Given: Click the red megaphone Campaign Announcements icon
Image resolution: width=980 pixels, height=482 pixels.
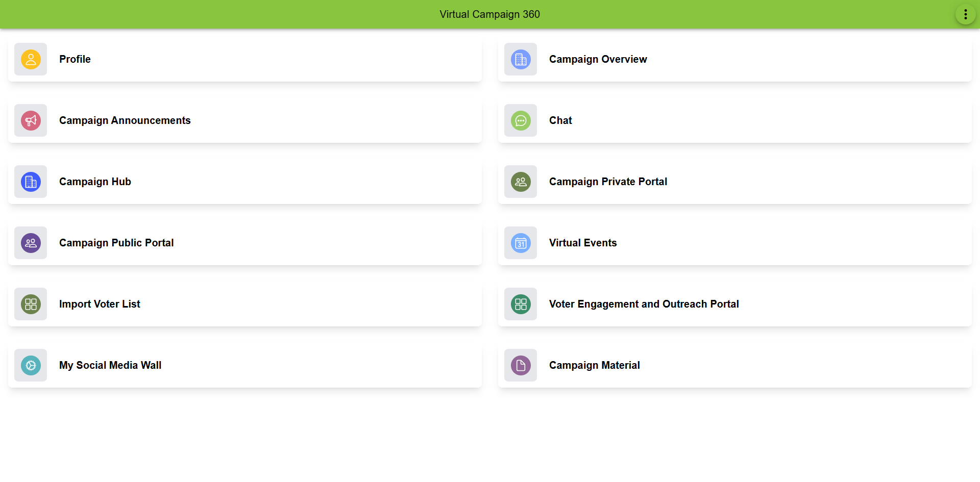Looking at the screenshot, I should pos(31,120).
